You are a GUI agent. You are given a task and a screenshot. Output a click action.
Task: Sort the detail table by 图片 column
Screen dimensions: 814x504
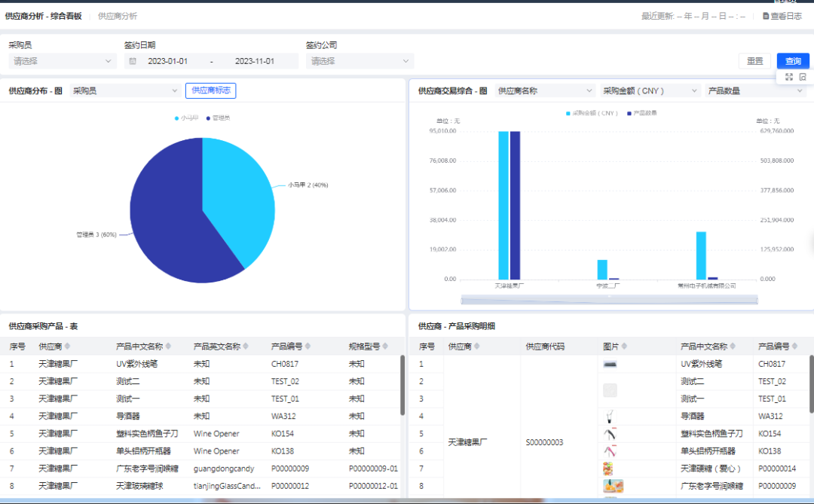tap(624, 347)
